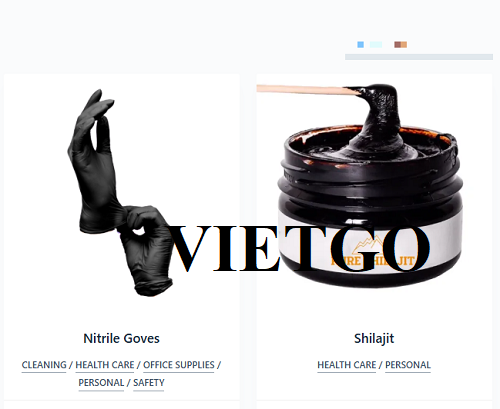The width and height of the screenshot is (500, 409).
Task: Select PERSONAL category under Shilajit
Action: pos(408,365)
